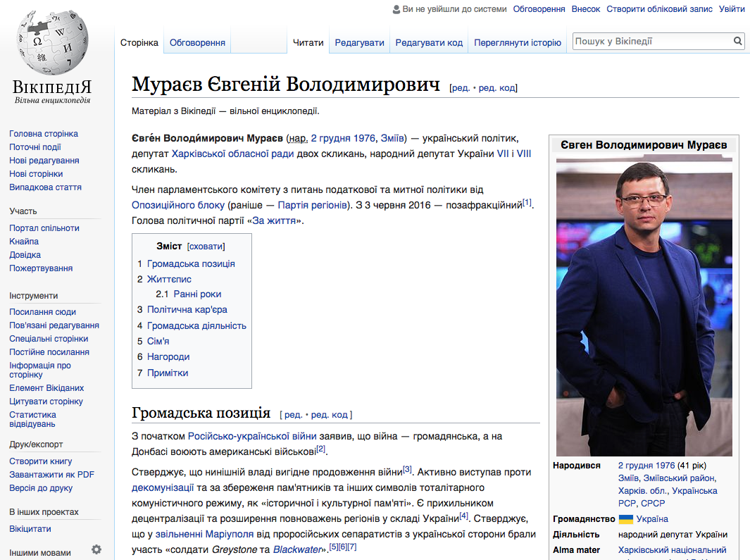This screenshot has width=750, height=560.
Task: Open Елемент Вікіданих link
Action: (46, 387)
